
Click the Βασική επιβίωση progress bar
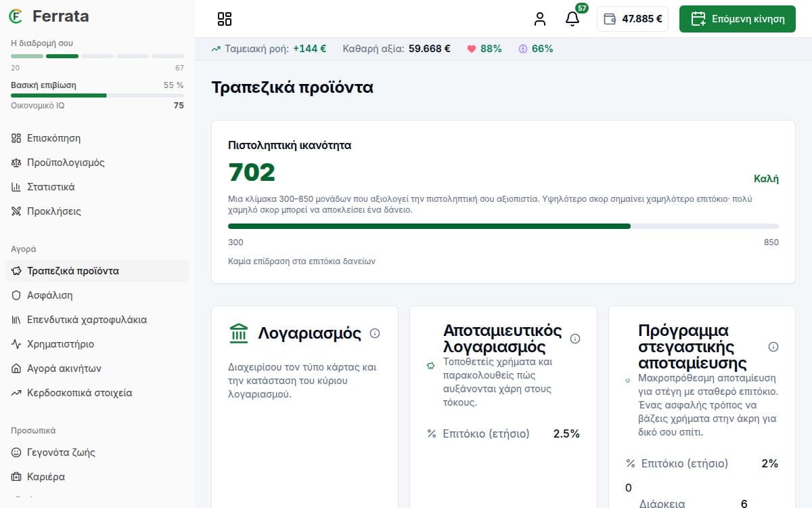tap(97, 96)
